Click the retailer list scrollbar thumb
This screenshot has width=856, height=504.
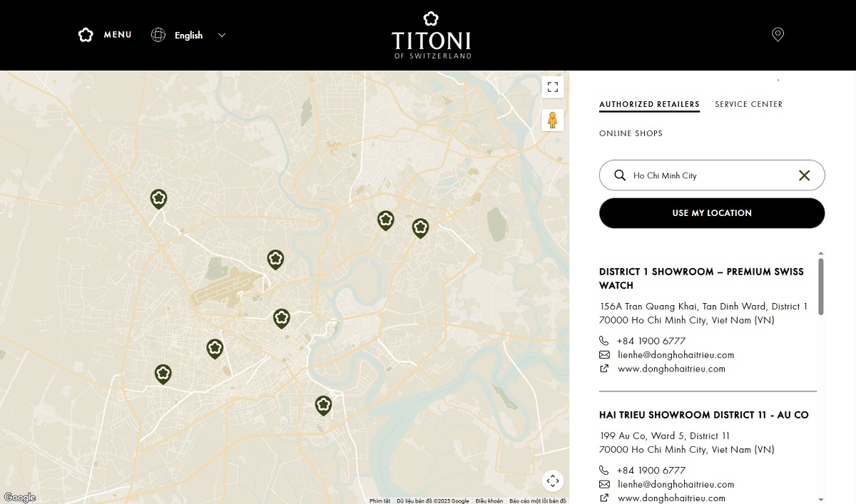(x=821, y=287)
